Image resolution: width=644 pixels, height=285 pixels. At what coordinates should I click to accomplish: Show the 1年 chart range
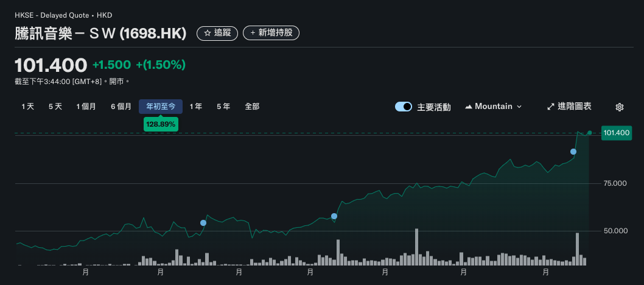pyautogui.click(x=196, y=107)
